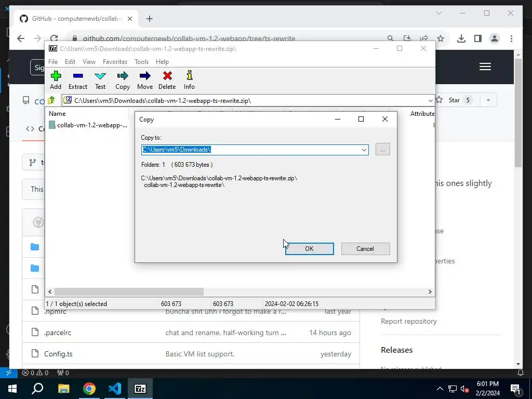The width and height of the screenshot is (532, 399).
Task: Open the View menu in 7-Zip
Action: (x=89, y=62)
